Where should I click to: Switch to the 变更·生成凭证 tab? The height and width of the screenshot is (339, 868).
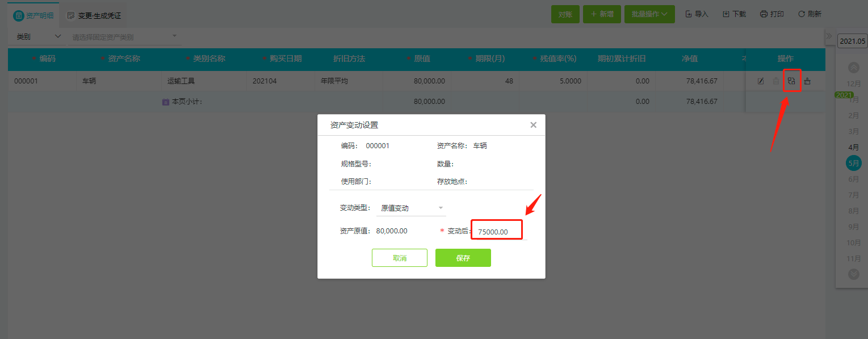point(94,15)
